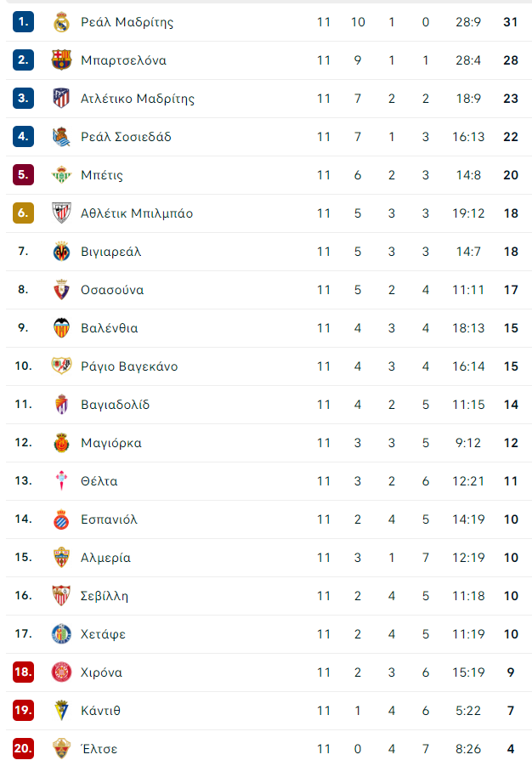532x766 pixels.
Task: Select the Valencia bat crest icon
Action: pos(61,328)
